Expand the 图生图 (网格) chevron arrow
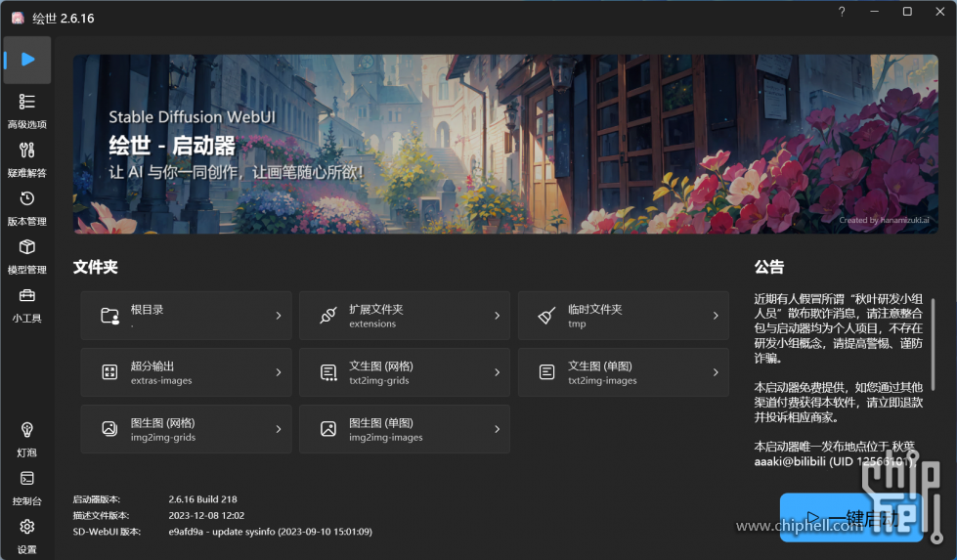957x560 pixels. (279, 429)
